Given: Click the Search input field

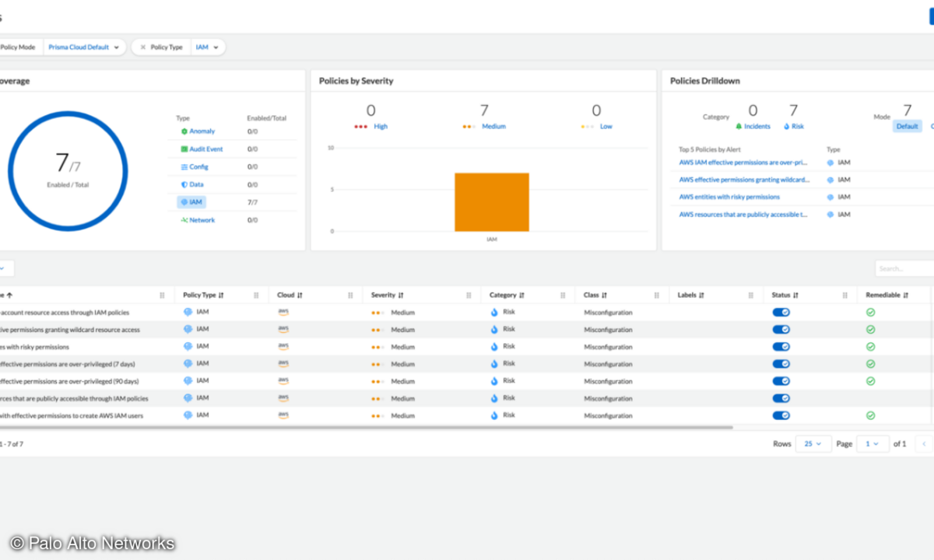Looking at the screenshot, I should (x=904, y=269).
